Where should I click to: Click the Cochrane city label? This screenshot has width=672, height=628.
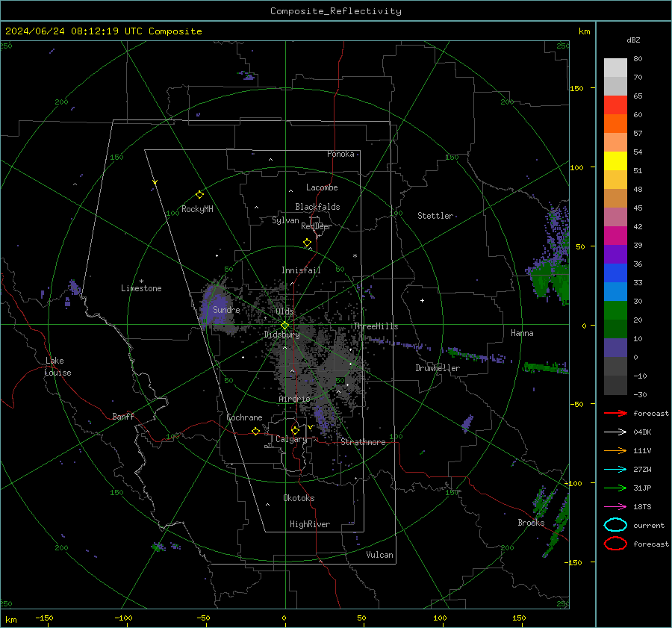(x=244, y=417)
